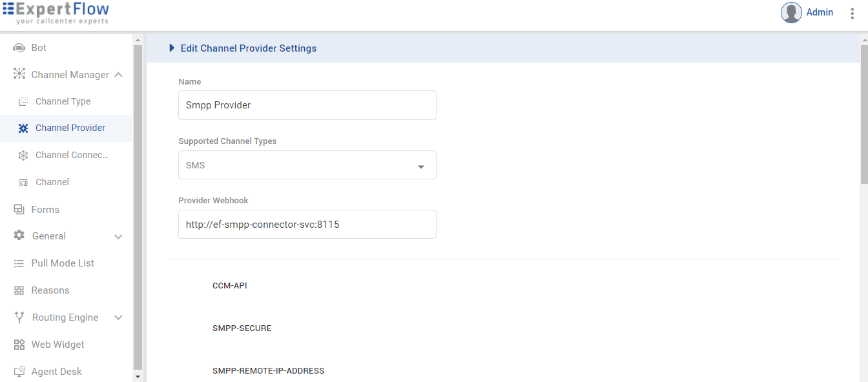Click the ExpertFlow logo
The height and width of the screenshot is (382, 868).
[x=56, y=13]
